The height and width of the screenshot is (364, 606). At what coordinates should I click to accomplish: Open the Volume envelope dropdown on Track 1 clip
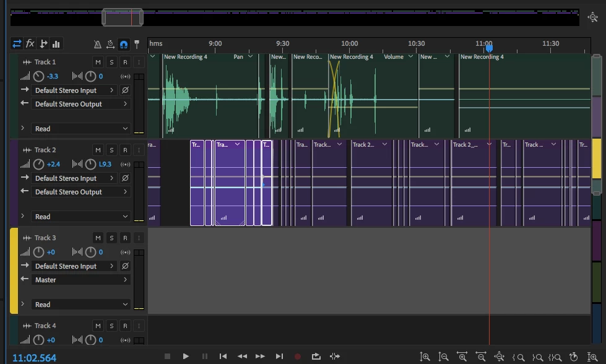tap(410, 56)
